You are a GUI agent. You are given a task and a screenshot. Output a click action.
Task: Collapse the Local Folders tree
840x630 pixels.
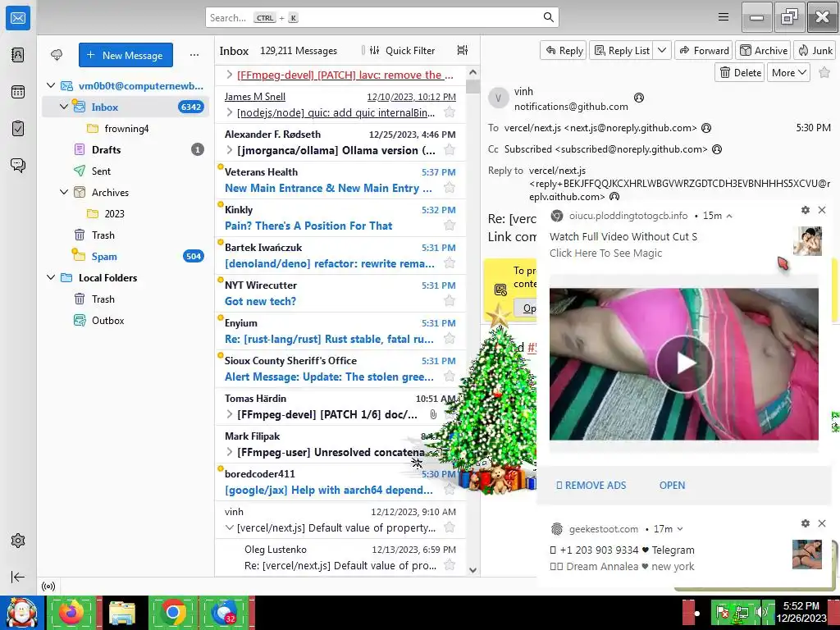click(x=51, y=277)
